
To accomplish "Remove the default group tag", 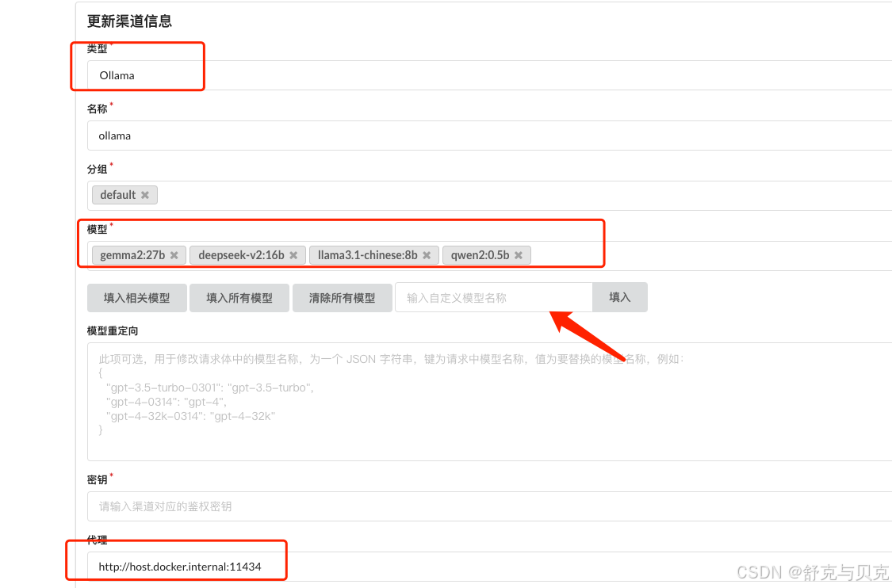I will click(x=145, y=195).
